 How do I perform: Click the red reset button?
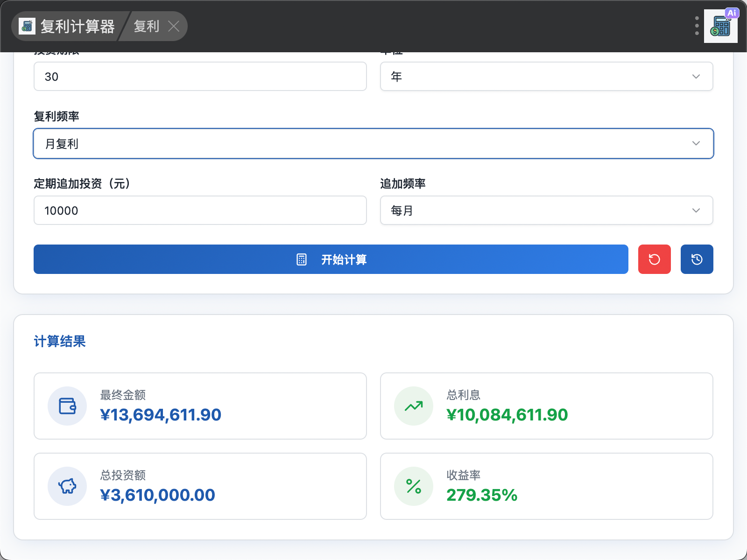654,259
